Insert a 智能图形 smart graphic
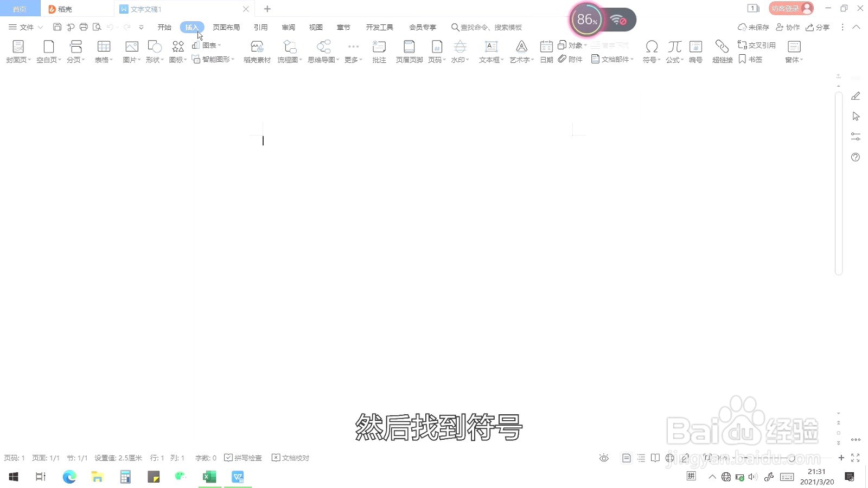Viewport: 868px width, 488px height. coord(213,59)
